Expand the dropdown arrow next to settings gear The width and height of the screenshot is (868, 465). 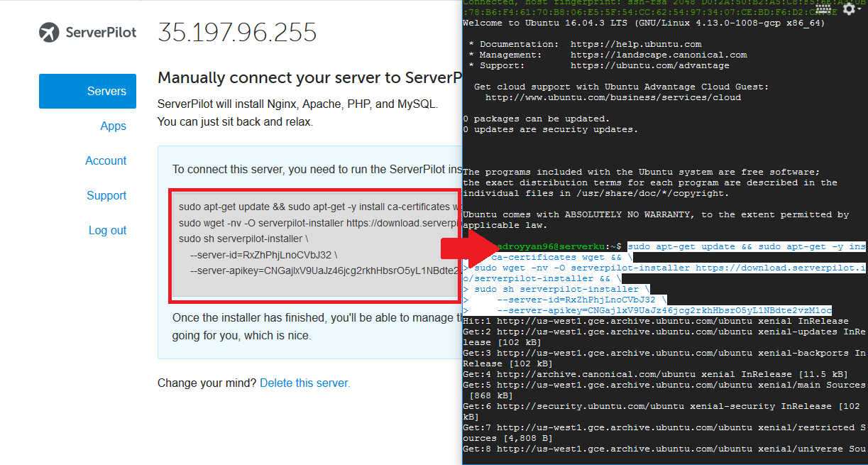click(x=860, y=9)
